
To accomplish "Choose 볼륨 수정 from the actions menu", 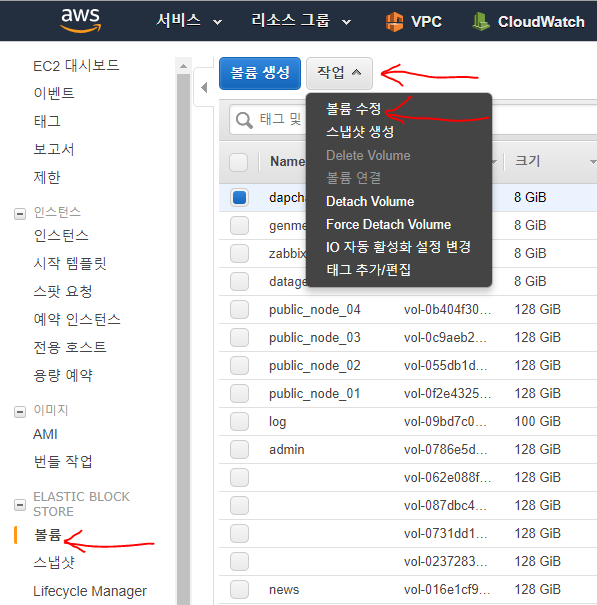I will click(353, 109).
